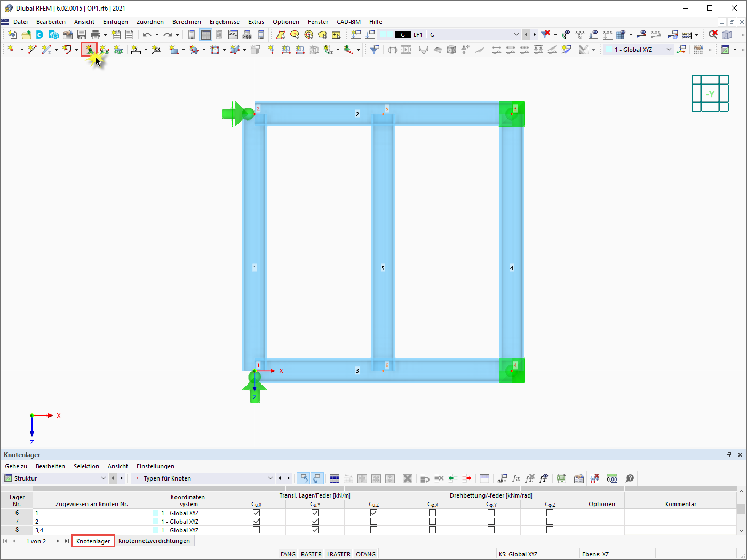Toggle the RASTER grid button

coord(312,554)
